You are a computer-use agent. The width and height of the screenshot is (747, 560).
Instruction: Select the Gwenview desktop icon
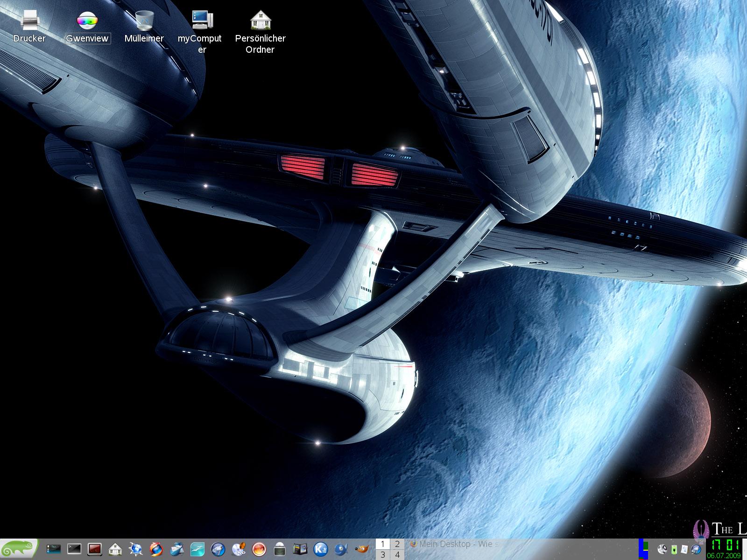tap(87, 21)
